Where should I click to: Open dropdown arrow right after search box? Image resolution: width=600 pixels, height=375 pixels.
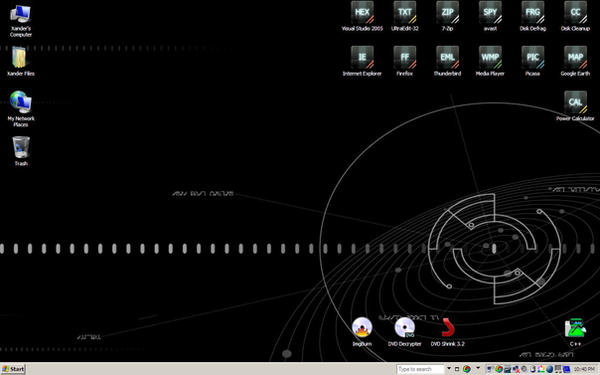point(449,368)
